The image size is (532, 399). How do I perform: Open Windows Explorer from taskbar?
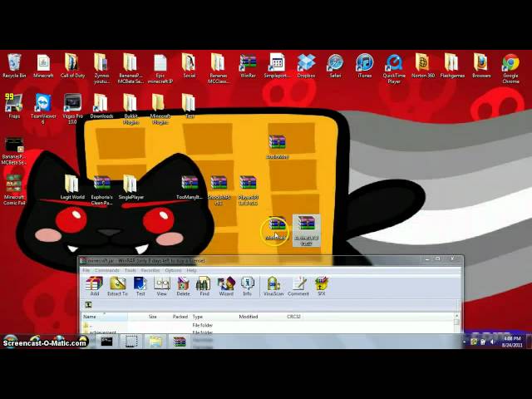(x=155, y=342)
